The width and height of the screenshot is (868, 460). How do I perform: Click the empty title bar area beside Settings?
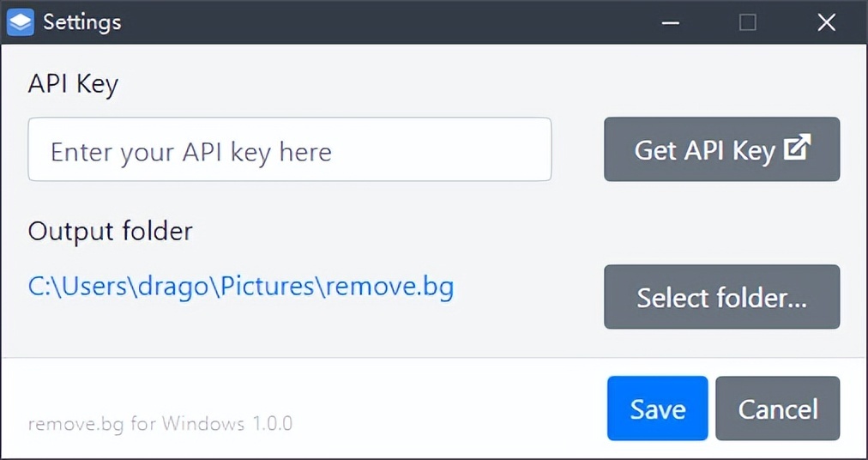[386, 22]
